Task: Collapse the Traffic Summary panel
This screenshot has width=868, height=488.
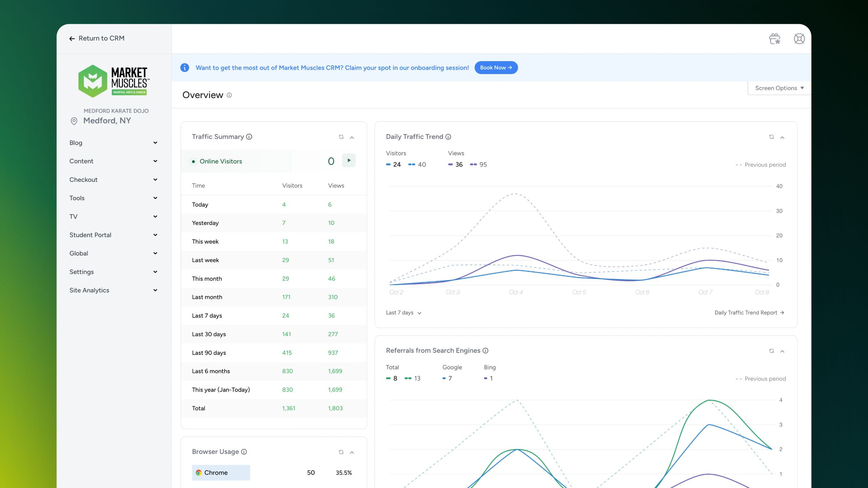Action: tap(352, 137)
